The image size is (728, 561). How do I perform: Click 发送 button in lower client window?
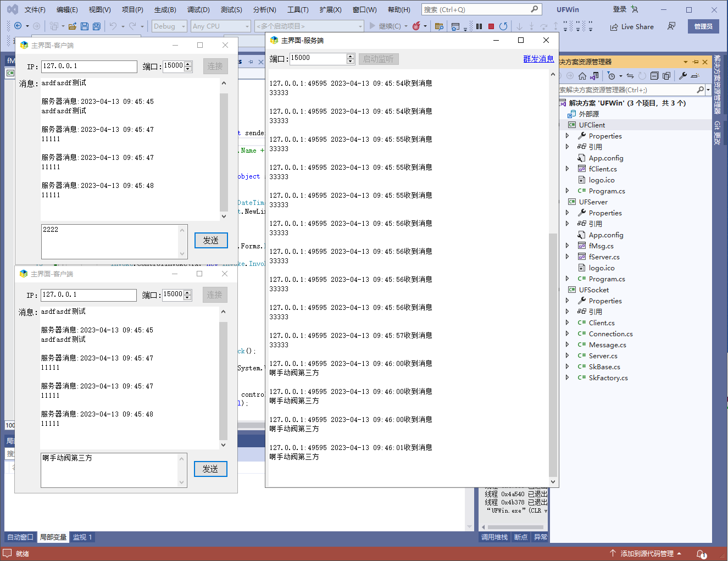point(210,469)
